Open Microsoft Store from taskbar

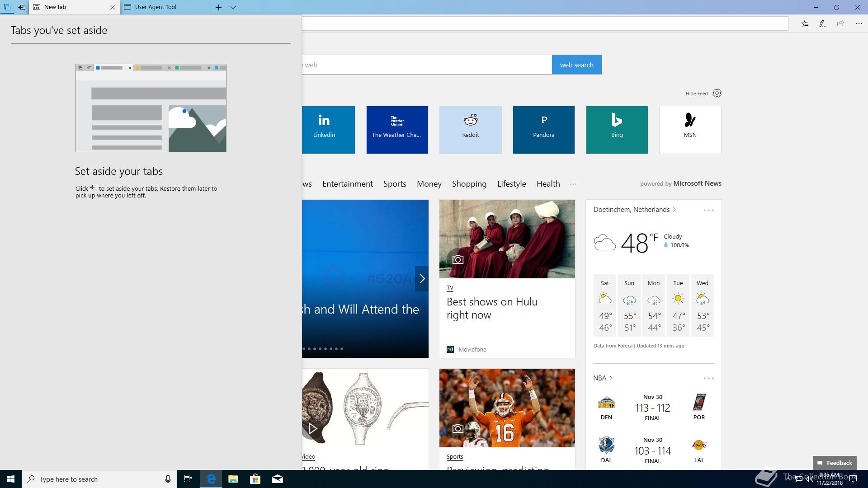(255, 479)
